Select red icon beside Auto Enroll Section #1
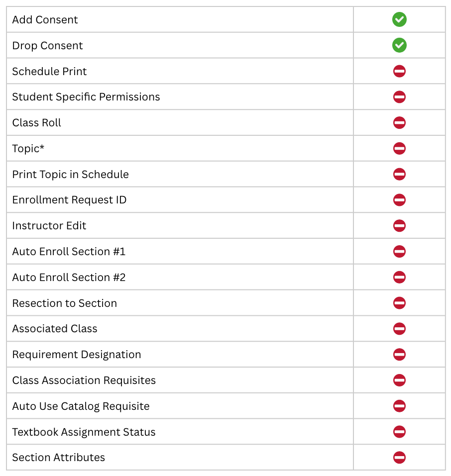The width and height of the screenshot is (451, 476). point(399,251)
